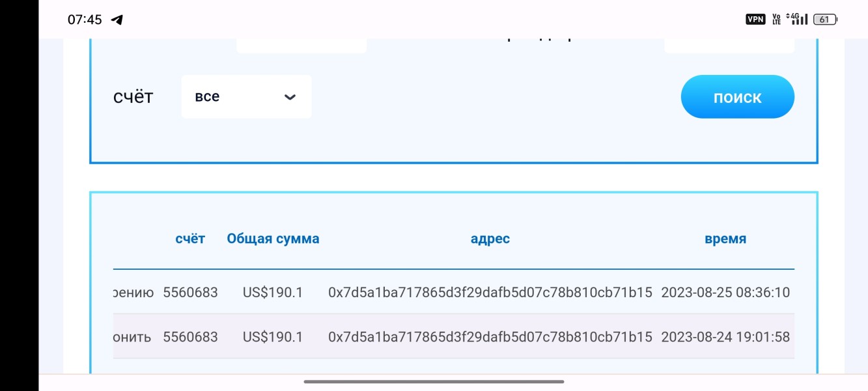Viewport: 868px width, 391px height.
Task: Click account number 5560683 in first row
Action: (190, 293)
